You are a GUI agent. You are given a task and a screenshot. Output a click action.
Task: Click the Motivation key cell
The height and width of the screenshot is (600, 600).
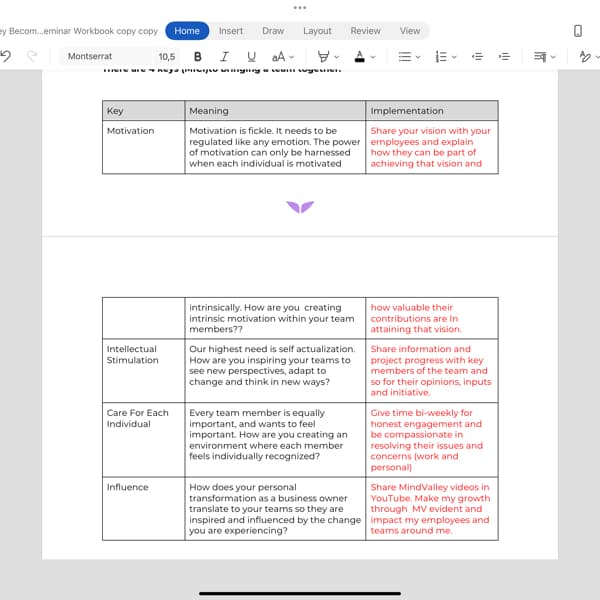[x=143, y=147]
